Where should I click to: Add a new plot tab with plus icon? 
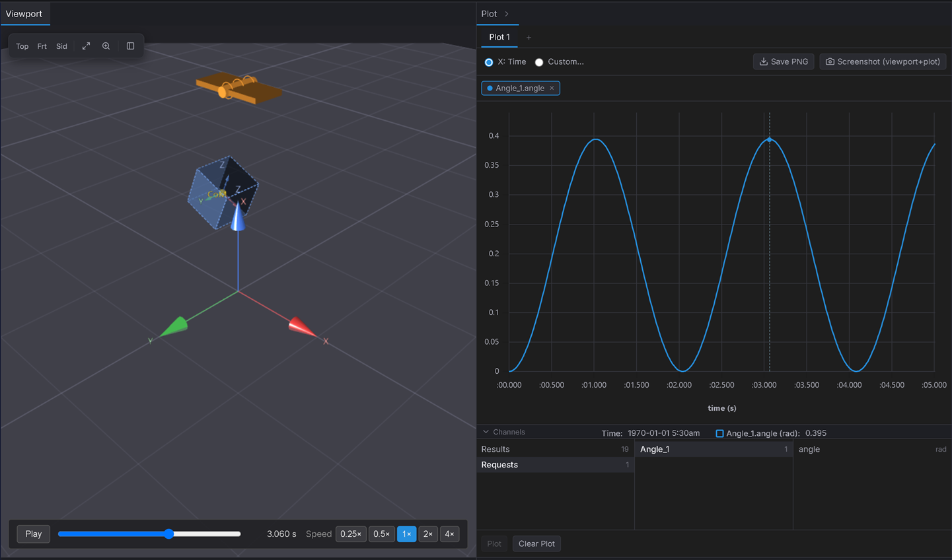coord(529,38)
